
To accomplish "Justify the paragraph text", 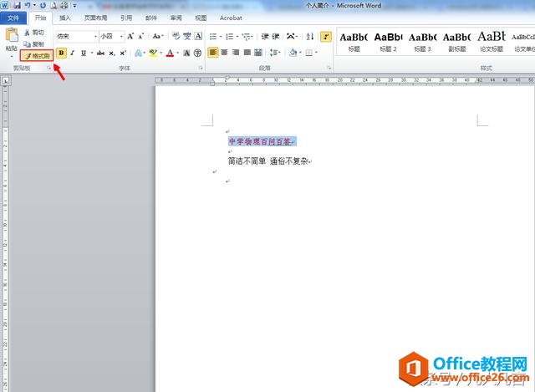I will 247,53.
